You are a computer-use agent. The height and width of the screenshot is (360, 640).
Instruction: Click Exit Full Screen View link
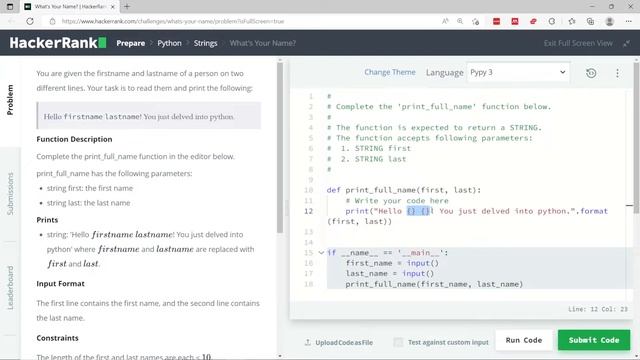(x=578, y=43)
